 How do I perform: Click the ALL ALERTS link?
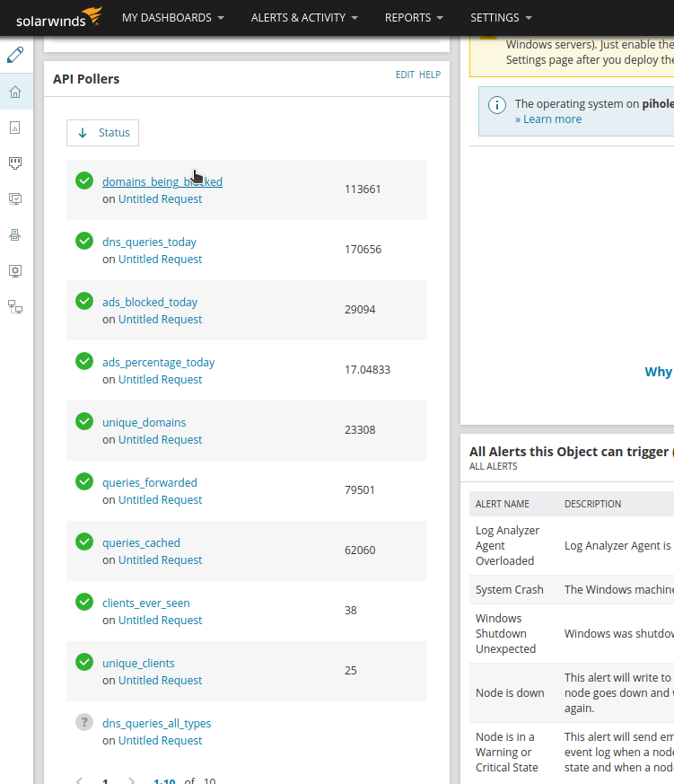pyautogui.click(x=493, y=466)
